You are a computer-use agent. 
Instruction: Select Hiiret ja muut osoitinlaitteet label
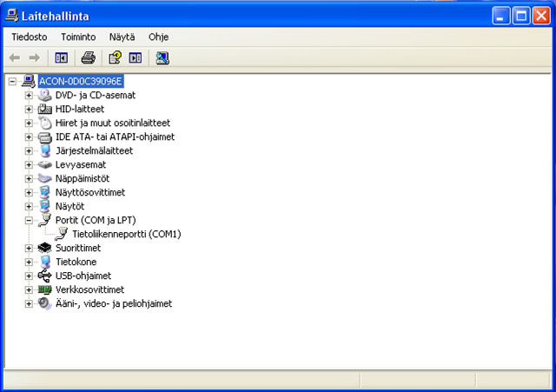113,123
